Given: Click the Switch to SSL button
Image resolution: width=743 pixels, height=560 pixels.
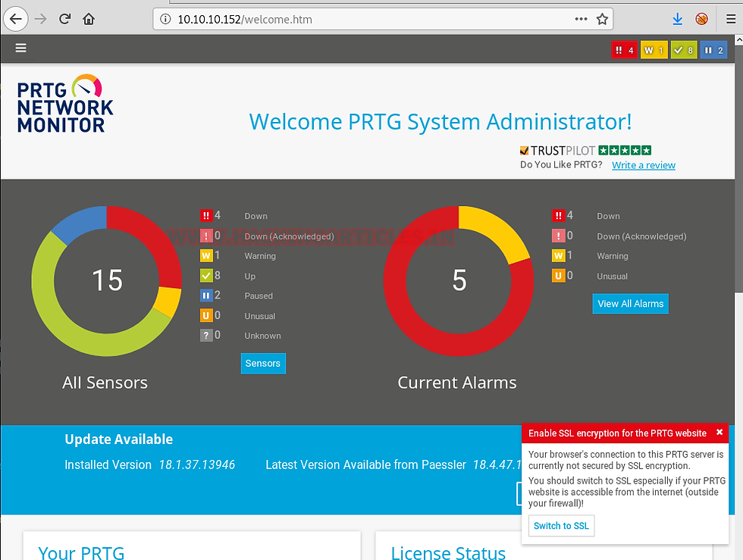Looking at the screenshot, I should pos(562,526).
